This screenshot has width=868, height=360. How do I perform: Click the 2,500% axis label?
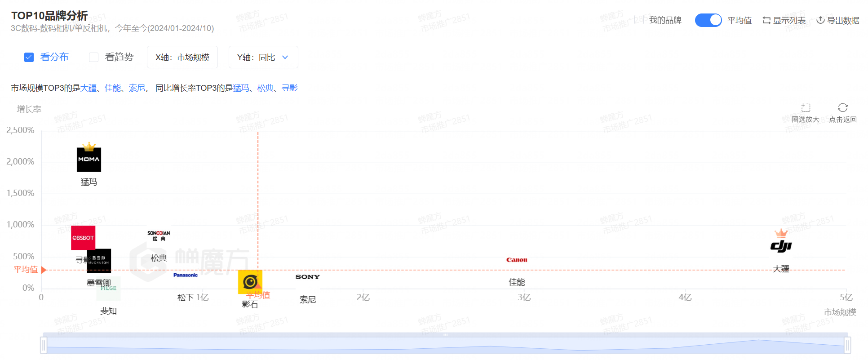coord(20,130)
